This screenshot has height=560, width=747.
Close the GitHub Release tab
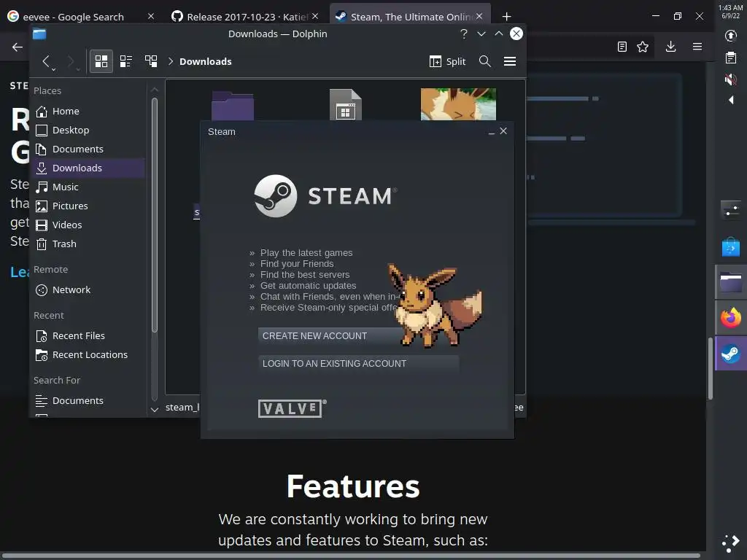315,16
